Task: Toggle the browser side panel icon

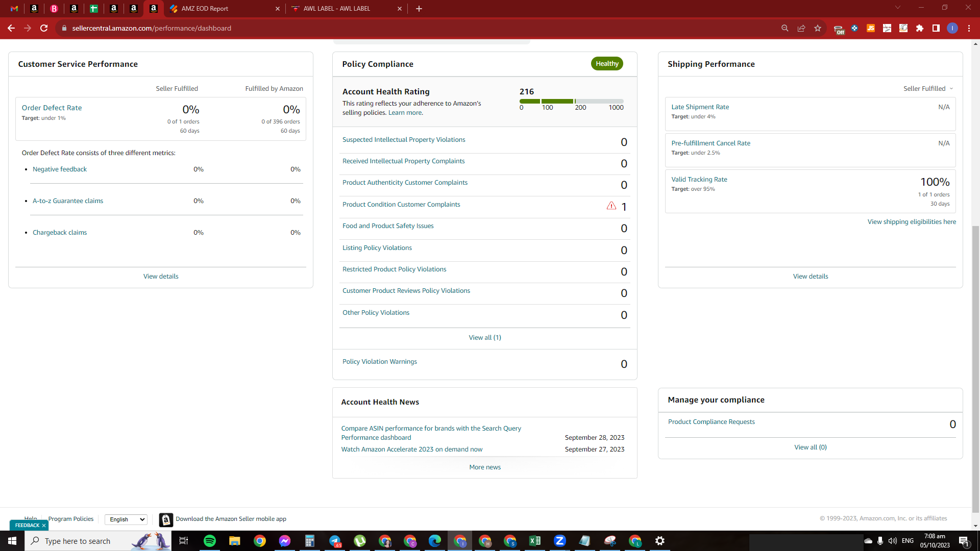Action: pos(936,28)
